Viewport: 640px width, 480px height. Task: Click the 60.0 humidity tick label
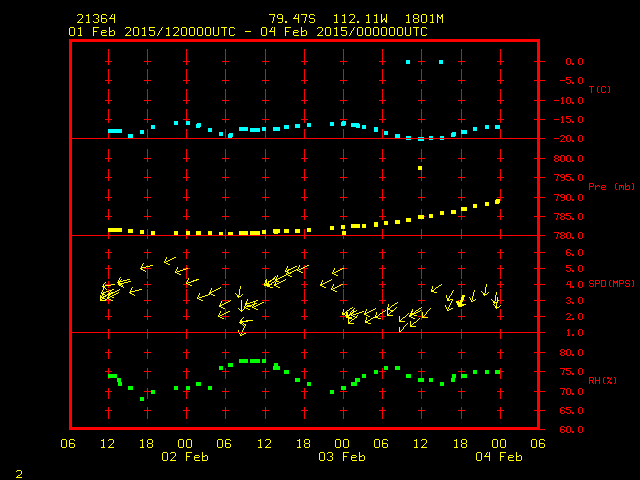(x=571, y=429)
